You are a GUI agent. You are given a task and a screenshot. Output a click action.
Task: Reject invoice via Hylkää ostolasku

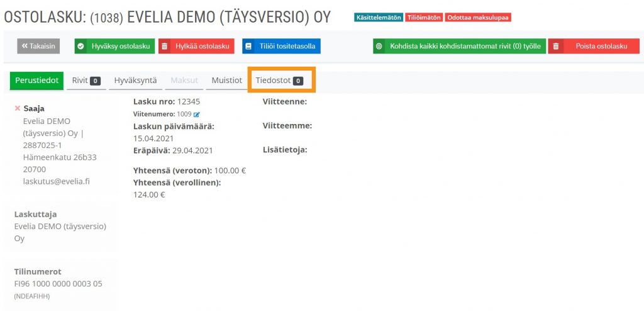point(196,46)
